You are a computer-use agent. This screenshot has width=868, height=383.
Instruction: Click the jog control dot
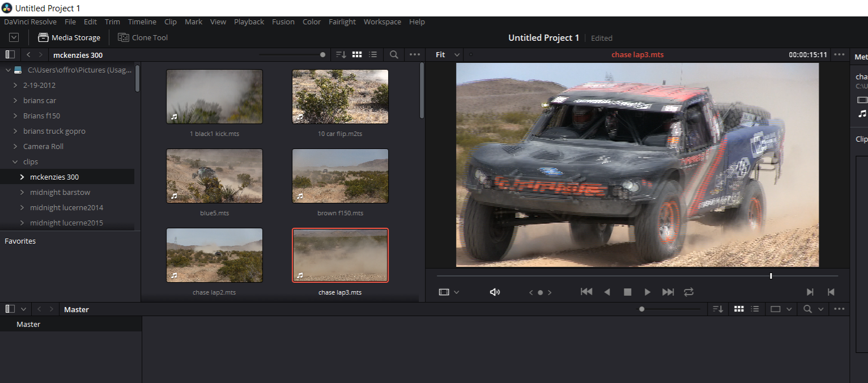coord(540,293)
